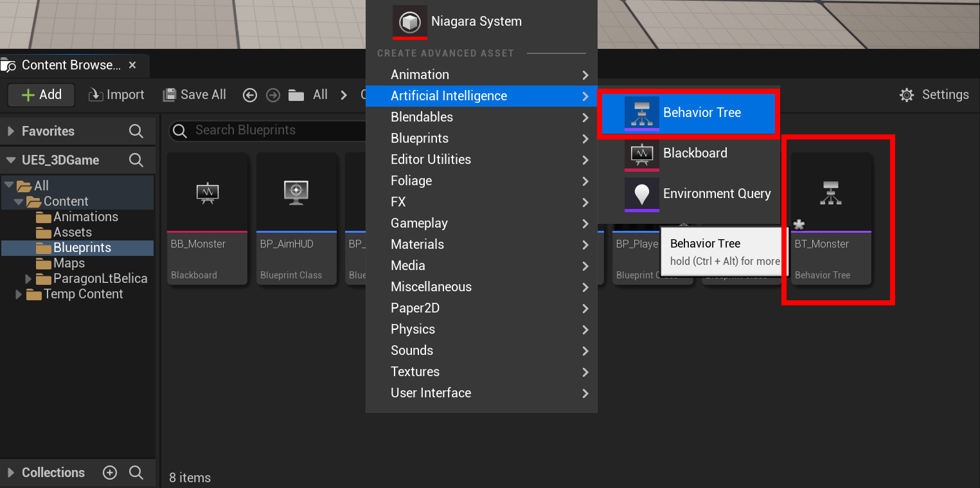Select the Maps folder
The image size is (980, 488).
(69, 263)
